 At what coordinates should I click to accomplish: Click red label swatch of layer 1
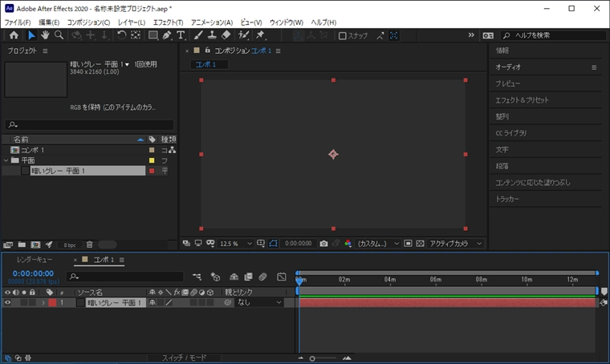coord(53,303)
